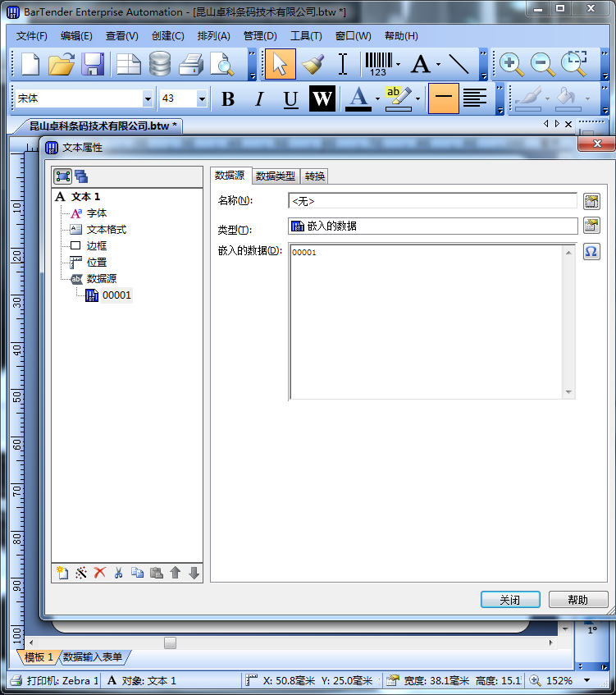Expand barcode tool dropdown arrow
The image size is (616, 695).
click(x=398, y=65)
